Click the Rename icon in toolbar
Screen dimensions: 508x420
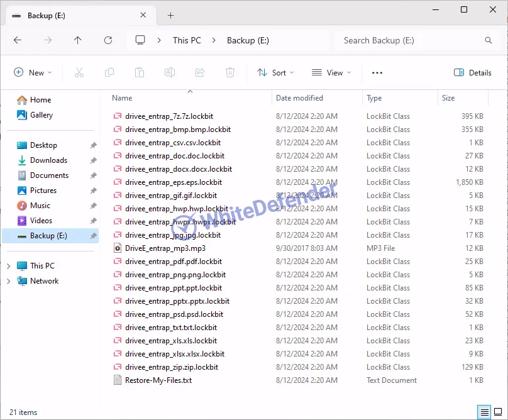point(170,73)
